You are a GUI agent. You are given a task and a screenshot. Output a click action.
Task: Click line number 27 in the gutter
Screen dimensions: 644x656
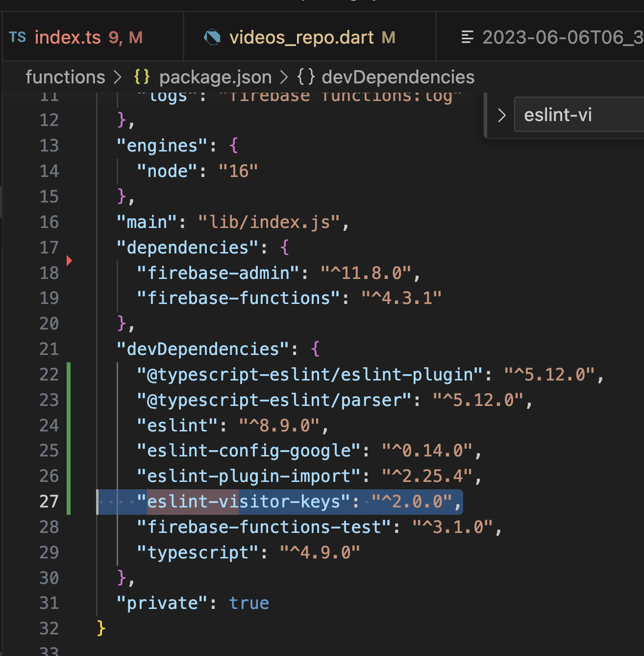point(49,502)
